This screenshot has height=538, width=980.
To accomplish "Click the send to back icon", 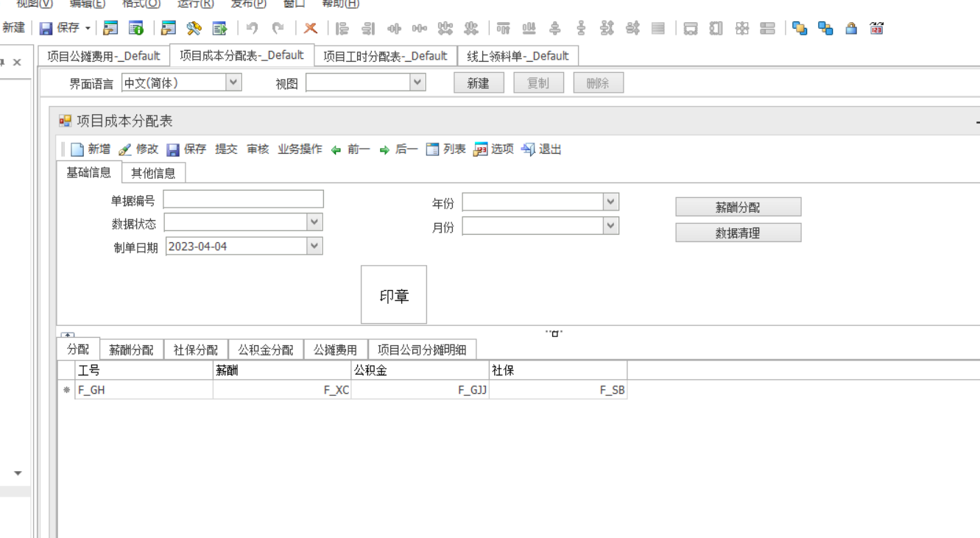I will [x=825, y=29].
